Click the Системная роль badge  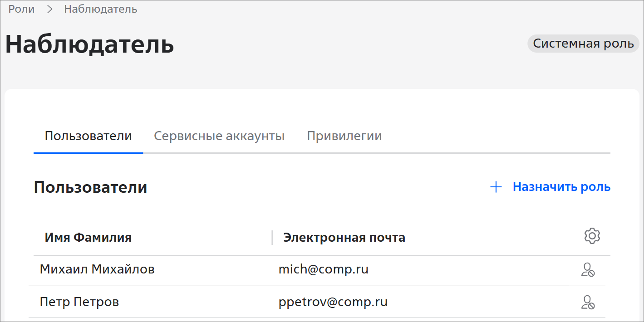click(583, 44)
